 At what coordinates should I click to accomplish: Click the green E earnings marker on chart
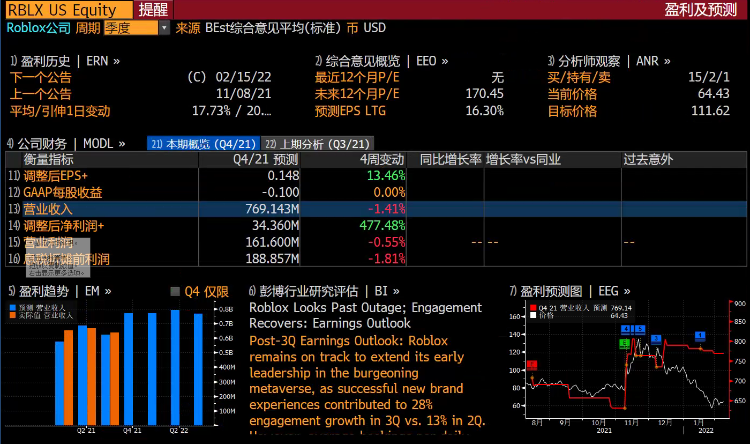tap(624, 344)
